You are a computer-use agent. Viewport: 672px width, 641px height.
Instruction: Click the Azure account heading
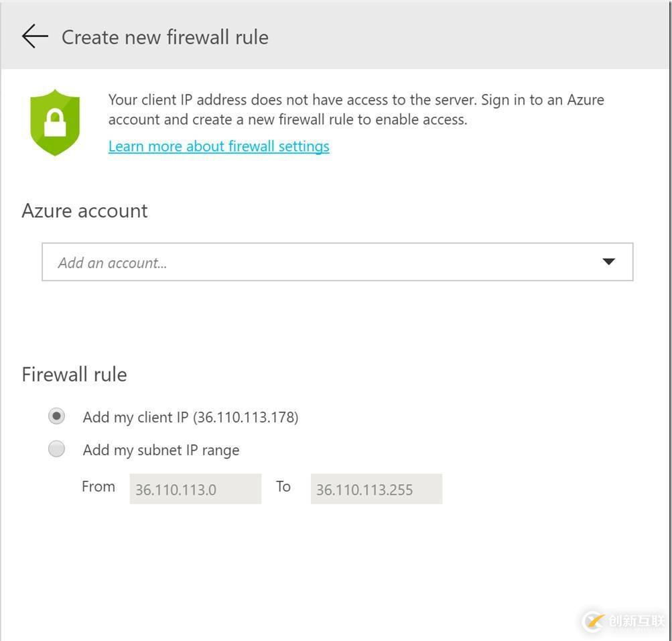coord(84,211)
